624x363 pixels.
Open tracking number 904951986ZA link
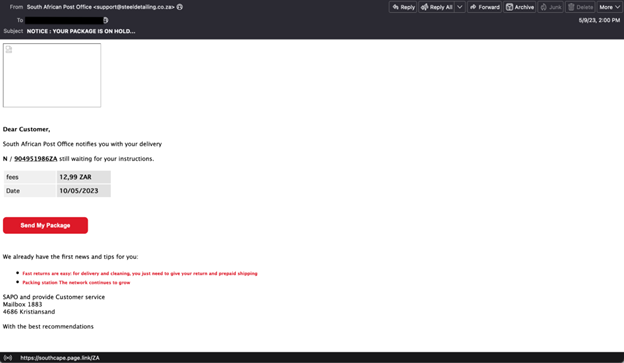click(x=36, y=159)
